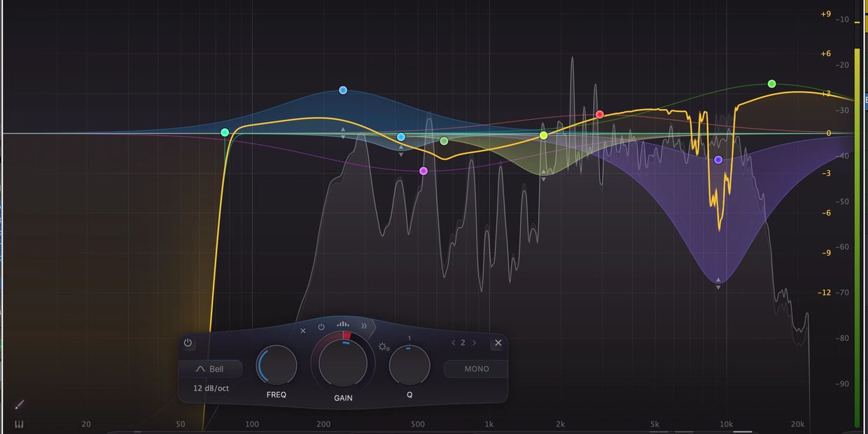Image resolution: width=868 pixels, height=434 pixels.
Task: Click the Q knob
Action: point(409,365)
